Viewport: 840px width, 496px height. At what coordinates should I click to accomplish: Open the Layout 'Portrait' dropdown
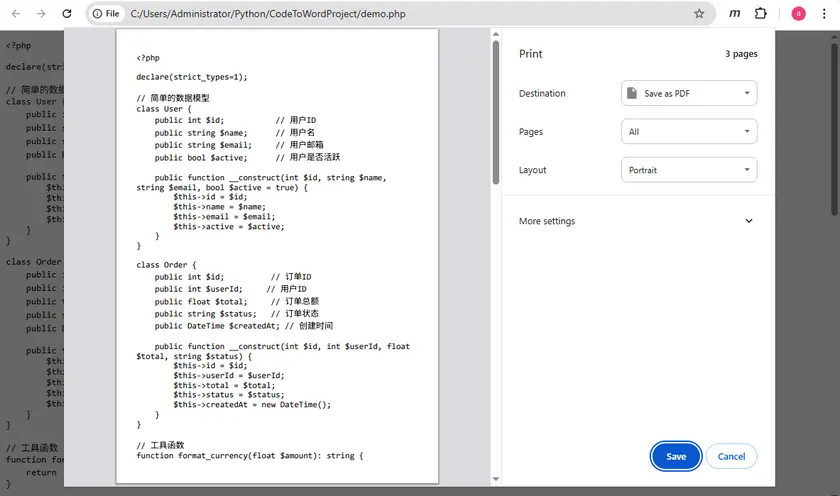coord(688,170)
